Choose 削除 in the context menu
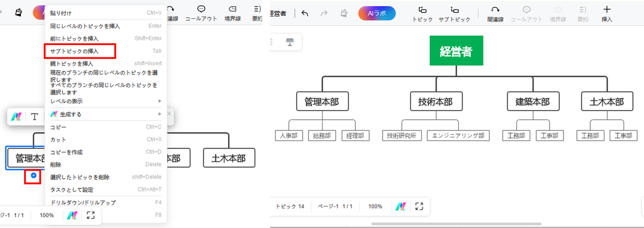This screenshot has width=644, height=228. coord(106,164)
